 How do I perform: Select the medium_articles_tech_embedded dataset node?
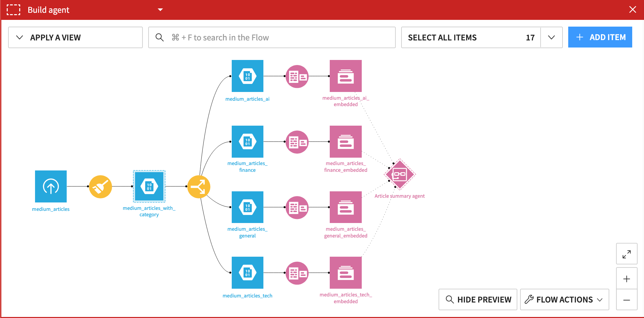pyautogui.click(x=345, y=273)
